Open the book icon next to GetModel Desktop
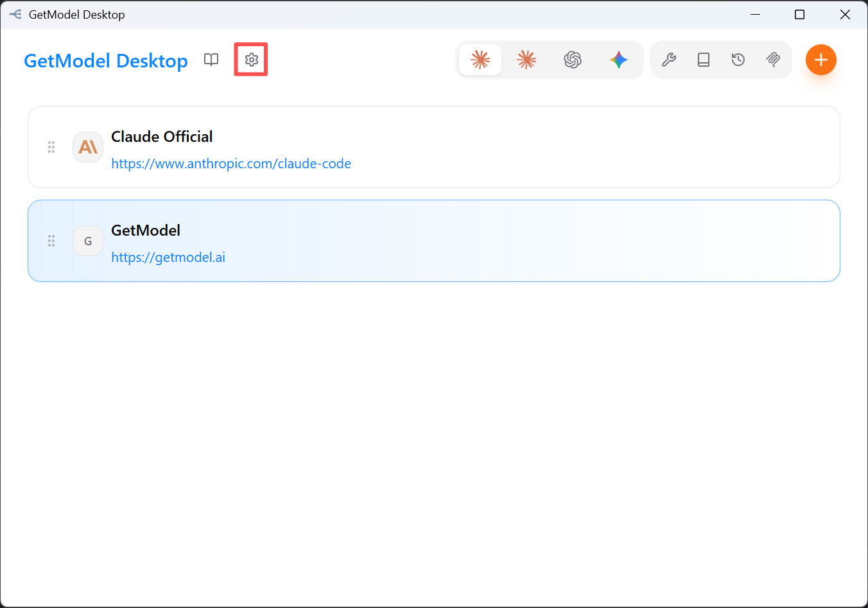Screen dimensions: 868x608 211,60
